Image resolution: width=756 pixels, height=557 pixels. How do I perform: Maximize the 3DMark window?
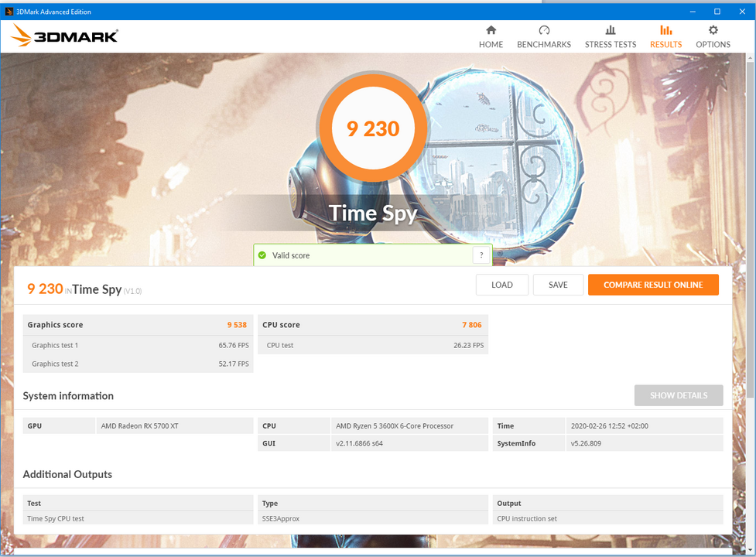(717, 12)
